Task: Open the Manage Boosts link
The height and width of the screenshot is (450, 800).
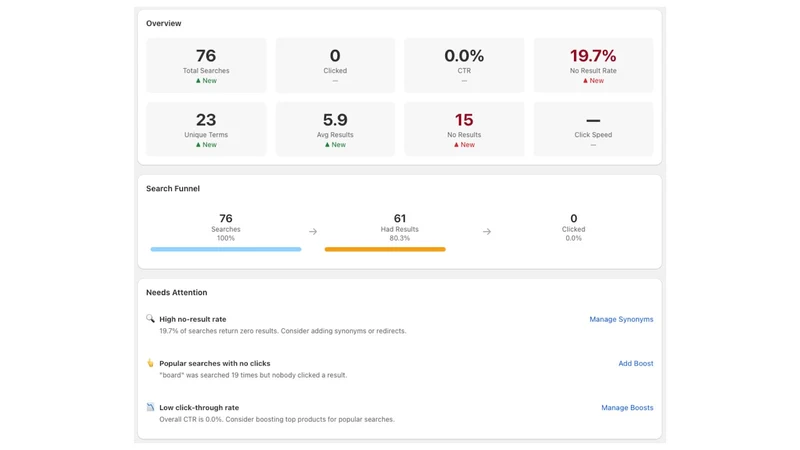Action: pos(627,408)
